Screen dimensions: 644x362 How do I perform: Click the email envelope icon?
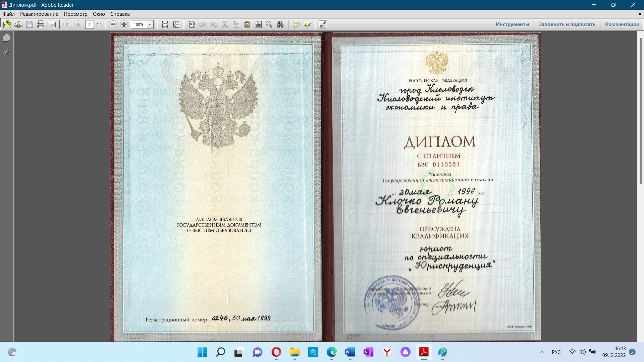(x=52, y=24)
